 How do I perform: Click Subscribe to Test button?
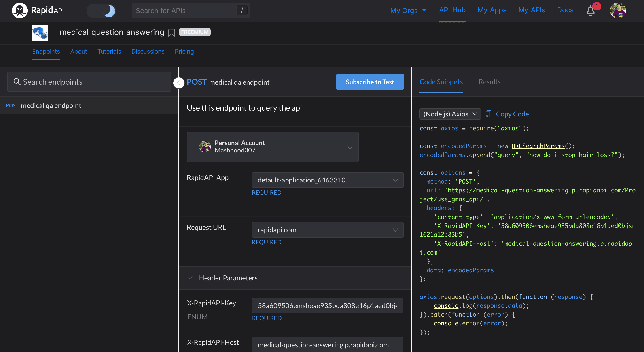[x=370, y=82]
